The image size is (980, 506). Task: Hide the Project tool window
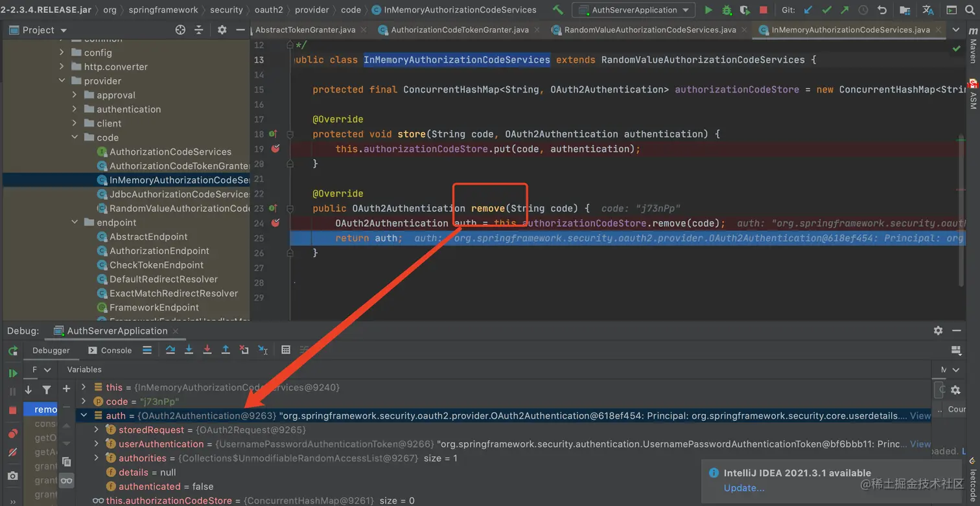240,30
